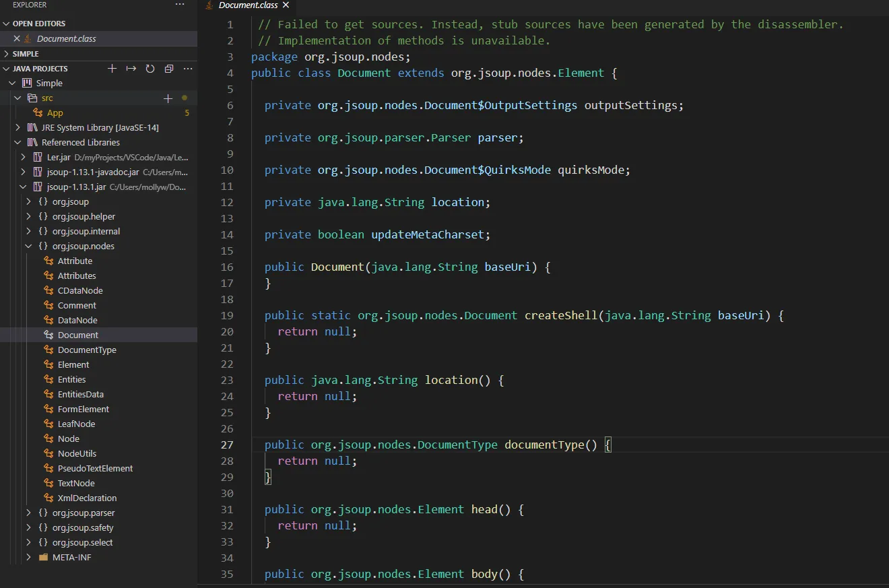The width and height of the screenshot is (889, 588).
Task: Click the DocumentType class icon
Action: tap(48, 350)
